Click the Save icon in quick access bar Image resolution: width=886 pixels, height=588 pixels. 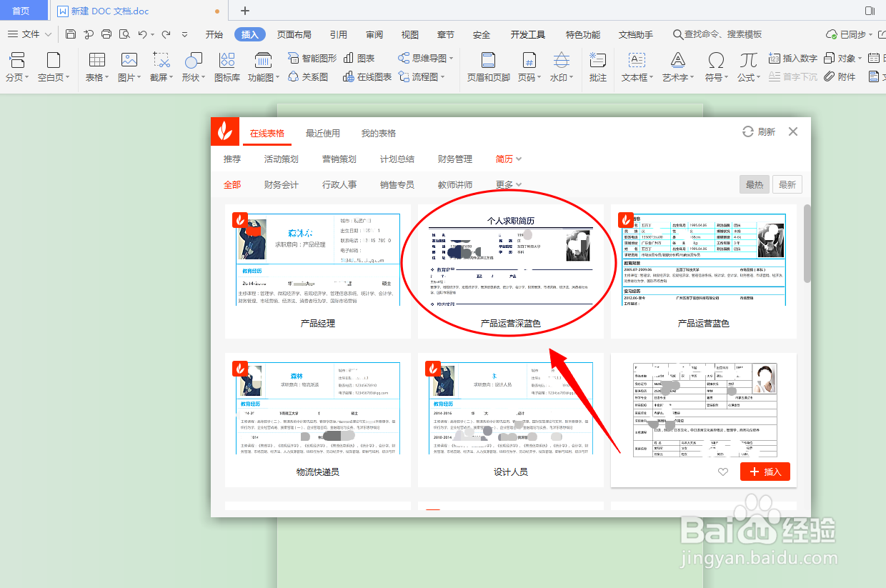(x=71, y=34)
